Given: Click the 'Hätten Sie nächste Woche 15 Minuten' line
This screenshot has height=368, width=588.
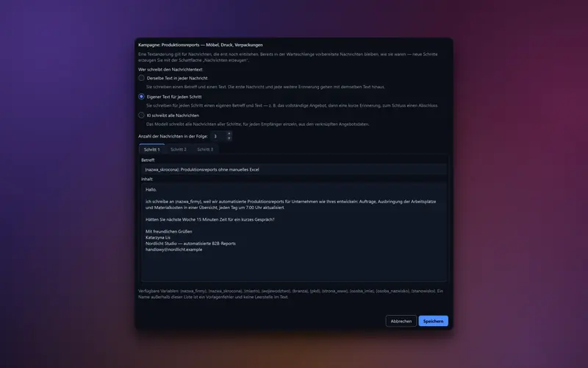Looking at the screenshot, I should point(210,219).
